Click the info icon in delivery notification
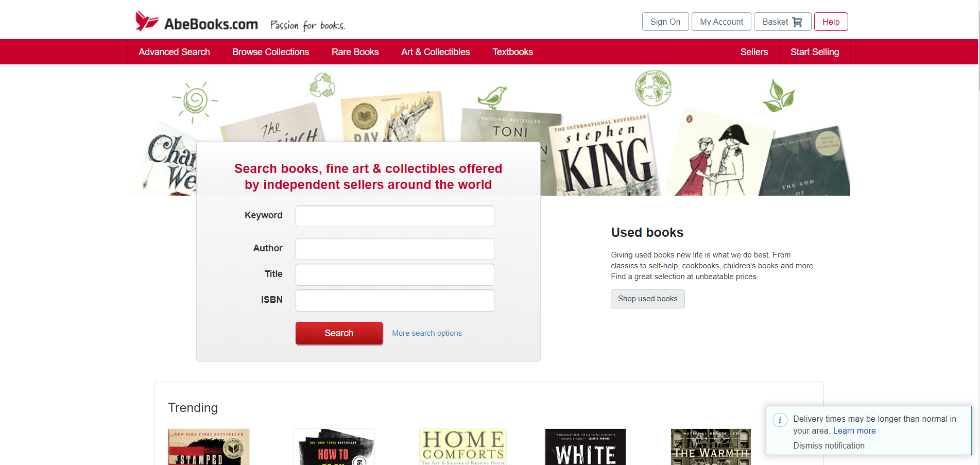The width and height of the screenshot is (980, 465). 780,420
